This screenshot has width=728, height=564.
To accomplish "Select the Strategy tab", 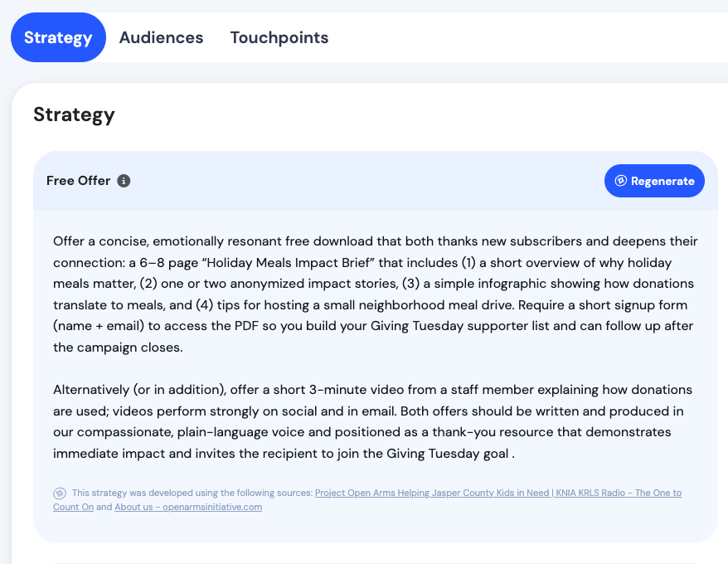I will pyautogui.click(x=58, y=37).
